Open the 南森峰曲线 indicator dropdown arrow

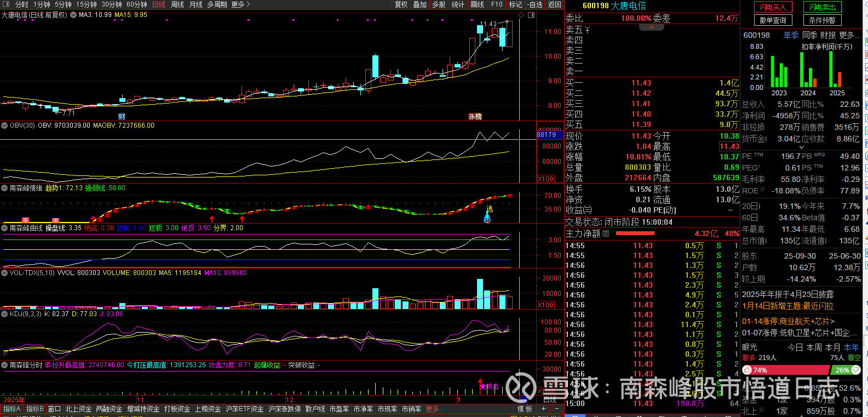(x=5, y=228)
